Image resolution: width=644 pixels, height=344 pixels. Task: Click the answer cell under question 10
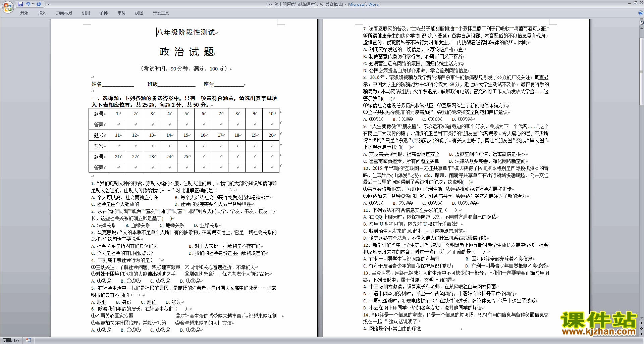(x=271, y=125)
